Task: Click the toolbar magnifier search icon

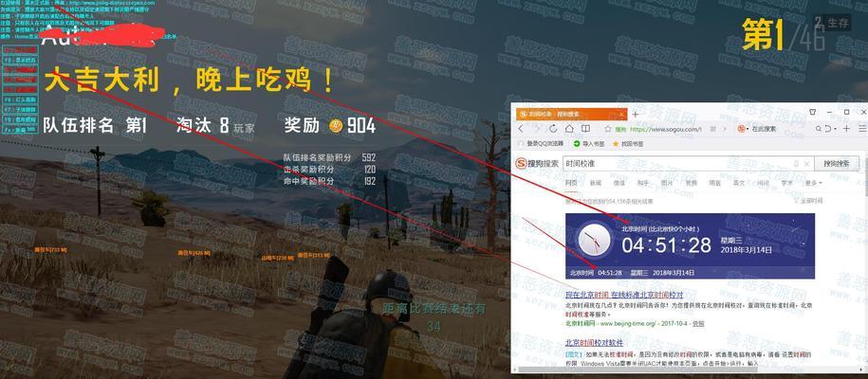Action: [x=818, y=128]
